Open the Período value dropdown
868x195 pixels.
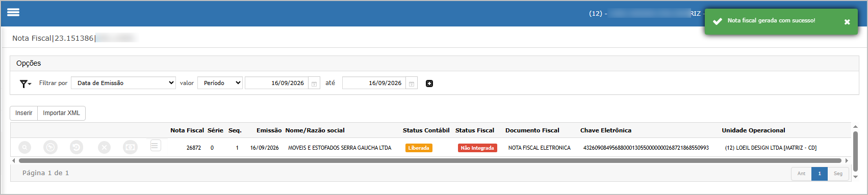[x=220, y=83]
